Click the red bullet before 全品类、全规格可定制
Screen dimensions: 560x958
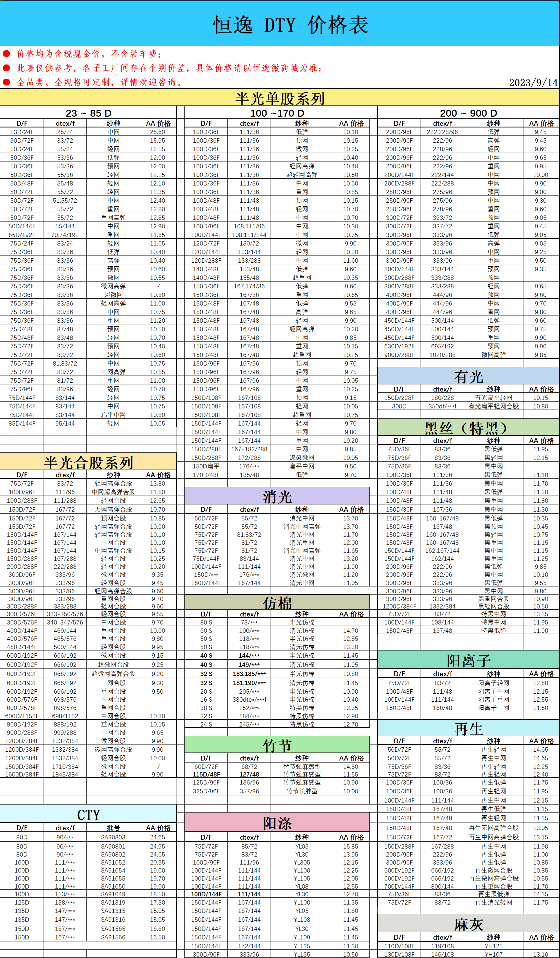click(x=7, y=82)
